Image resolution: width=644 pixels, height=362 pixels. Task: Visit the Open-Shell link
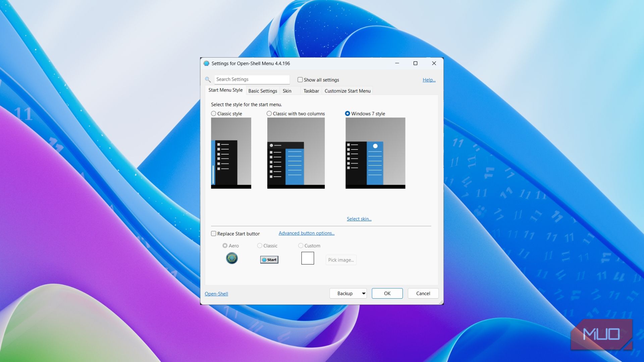pyautogui.click(x=216, y=294)
